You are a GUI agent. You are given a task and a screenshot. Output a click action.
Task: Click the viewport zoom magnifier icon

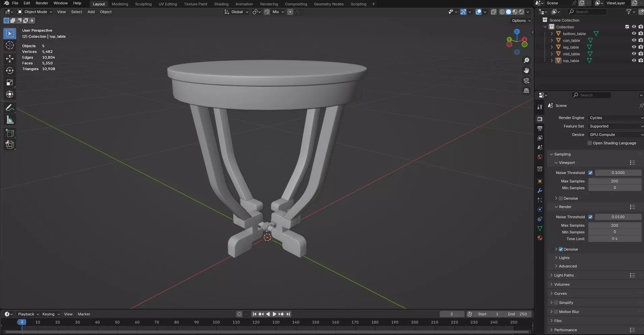pos(526,60)
